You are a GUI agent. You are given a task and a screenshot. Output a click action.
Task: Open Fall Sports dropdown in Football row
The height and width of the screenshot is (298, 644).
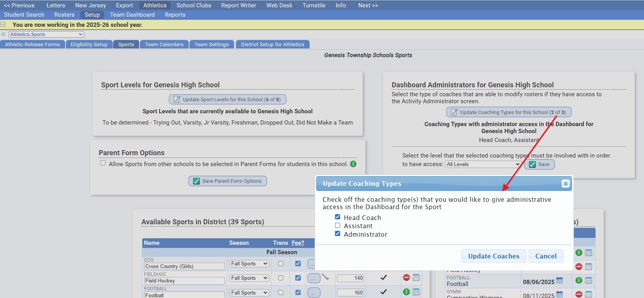click(249, 293)
